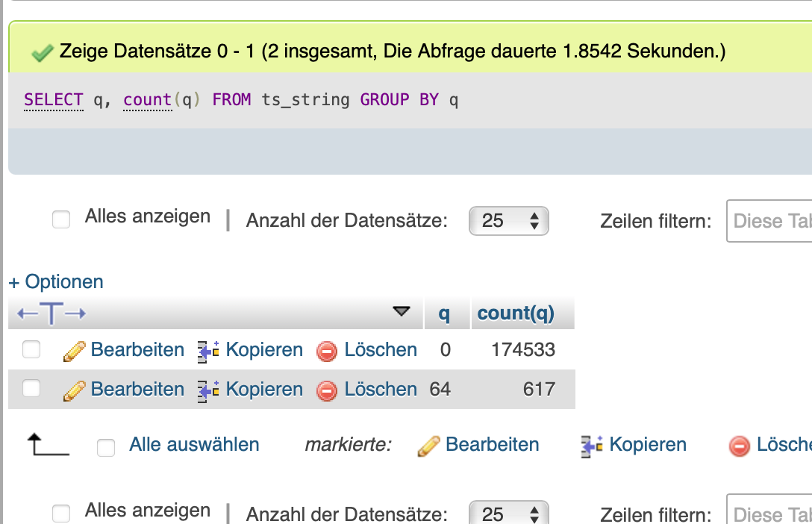Screen dimensions: 812x524
Task: Edit the row where q equals 64
Action: pos(137,389)
